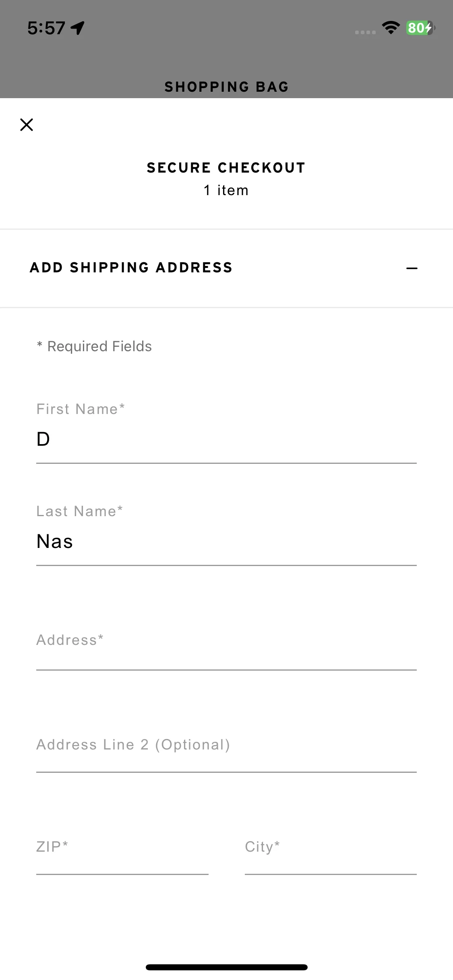Tap the Last Name* label text
Screen dimensions: 453x980
pyautogui.click(x=80, y=511)
